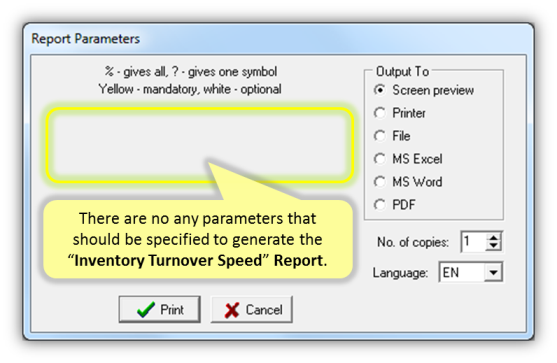Click the Output To group label
Image resolution: width=557 pixels, height=363 pixels.
point(402,71)
